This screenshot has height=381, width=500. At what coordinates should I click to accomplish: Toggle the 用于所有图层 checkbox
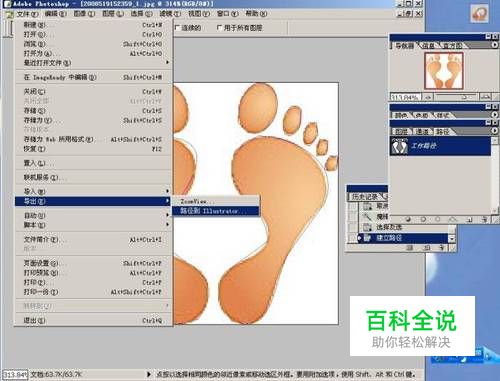point(219,28)
